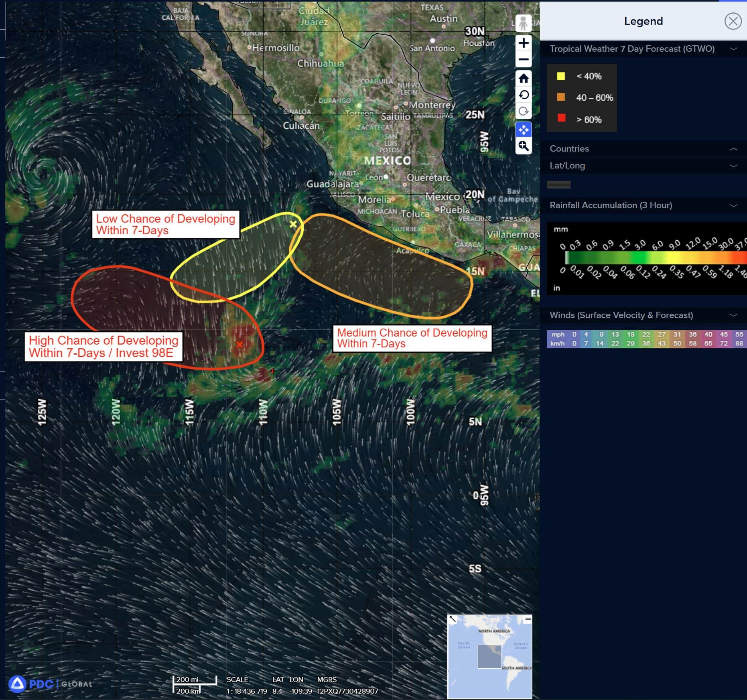Go forward to next map extent
This screenshot has height=700, width=747.
tap(523, 112)
